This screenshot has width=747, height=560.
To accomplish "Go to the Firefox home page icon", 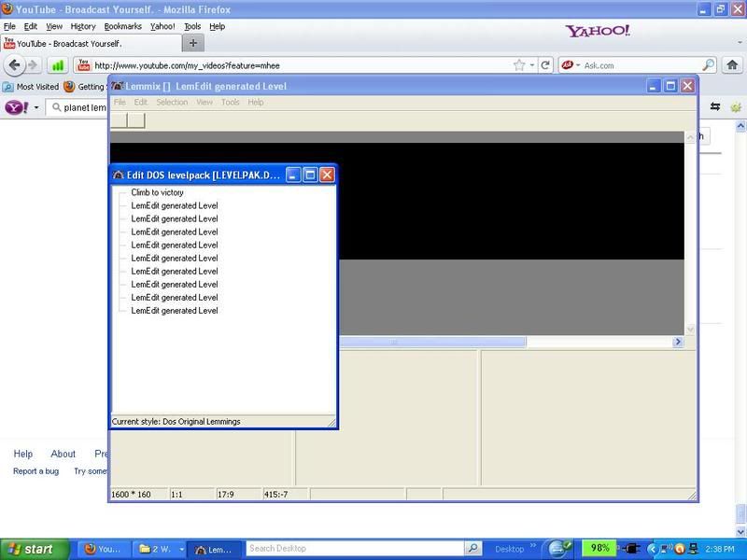I will [x=732, y=64].
